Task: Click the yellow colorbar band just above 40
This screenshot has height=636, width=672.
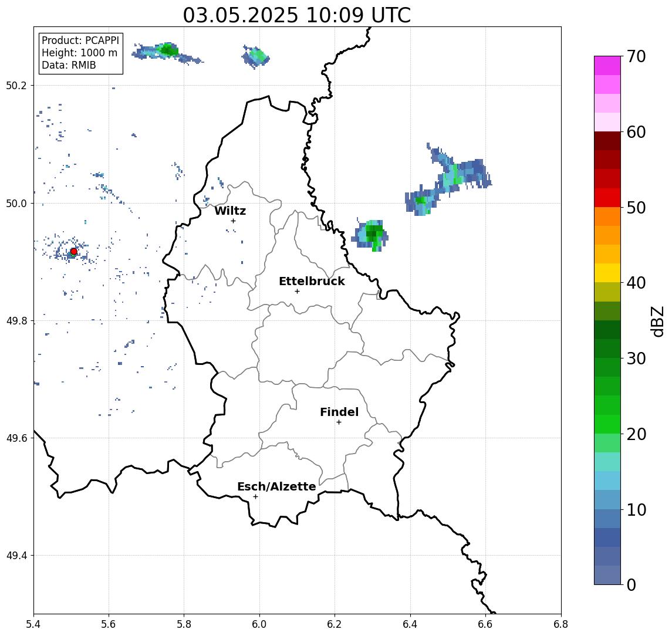Action: (607, 273)
